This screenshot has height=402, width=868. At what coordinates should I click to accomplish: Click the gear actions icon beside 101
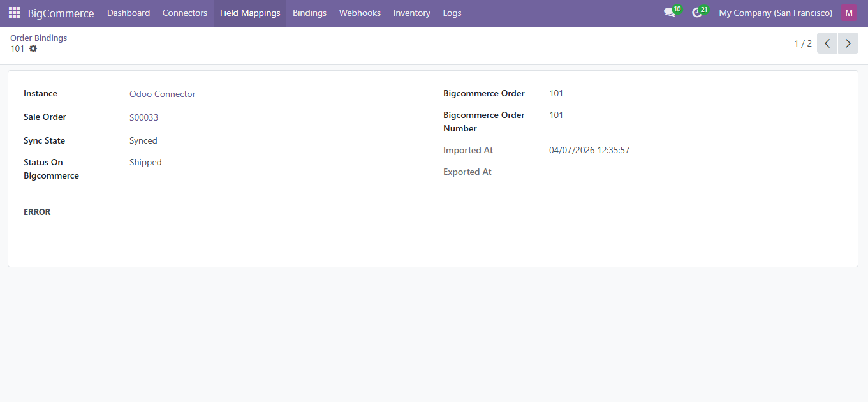click(33, 48)
